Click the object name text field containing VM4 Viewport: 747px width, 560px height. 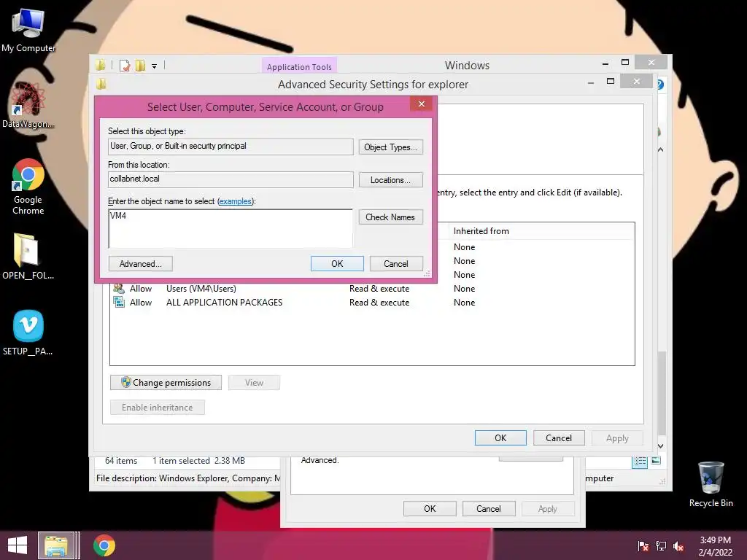(231, 228)
